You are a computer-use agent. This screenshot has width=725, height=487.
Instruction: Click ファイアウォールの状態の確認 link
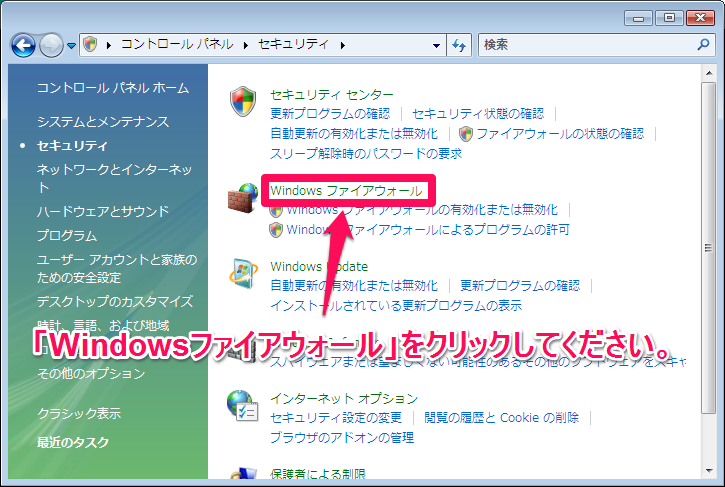tap(560, 134)
